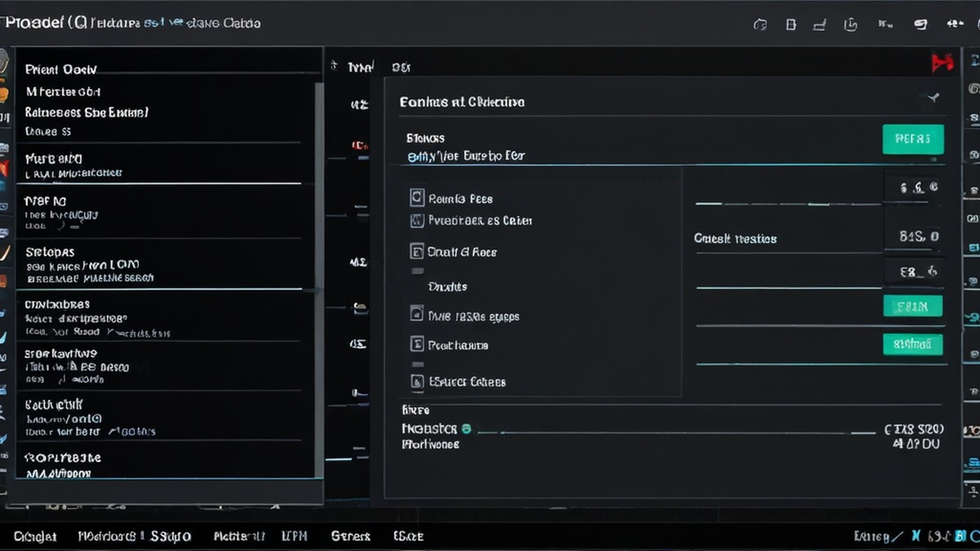Screen dimensions: 980x551
Task: Open the top value field under green button
Action: 912,188
